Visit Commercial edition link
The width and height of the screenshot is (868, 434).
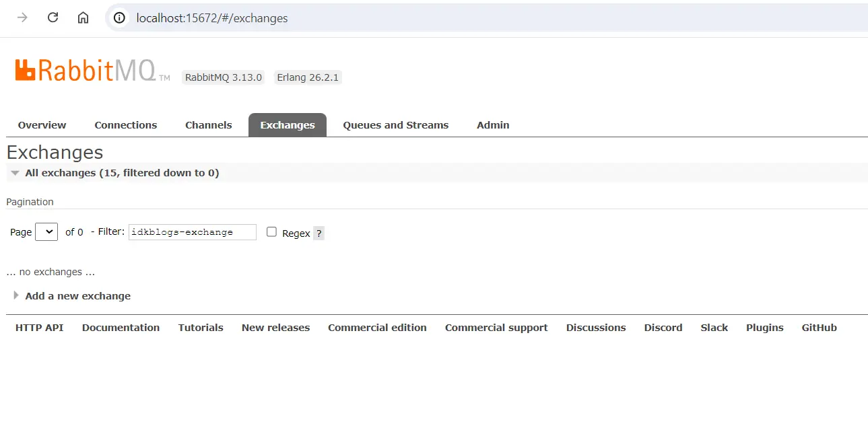tap(378, 328)
